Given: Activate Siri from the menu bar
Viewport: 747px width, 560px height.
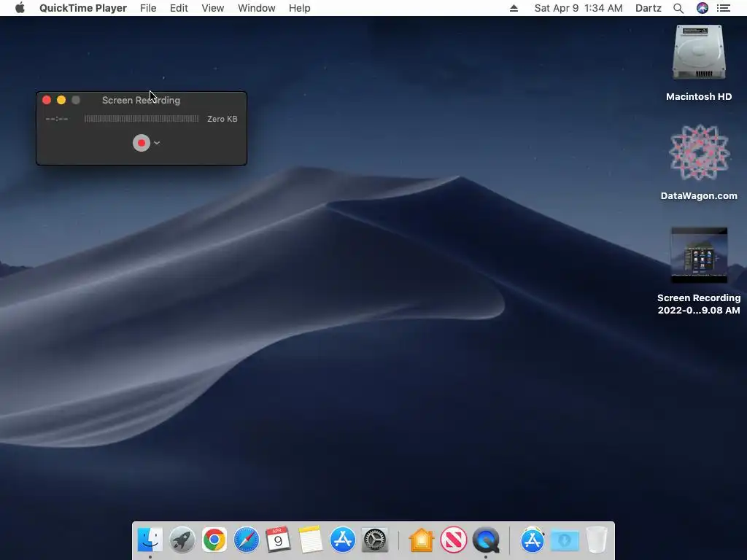Looking at the screenshot, I should point(703,8).
